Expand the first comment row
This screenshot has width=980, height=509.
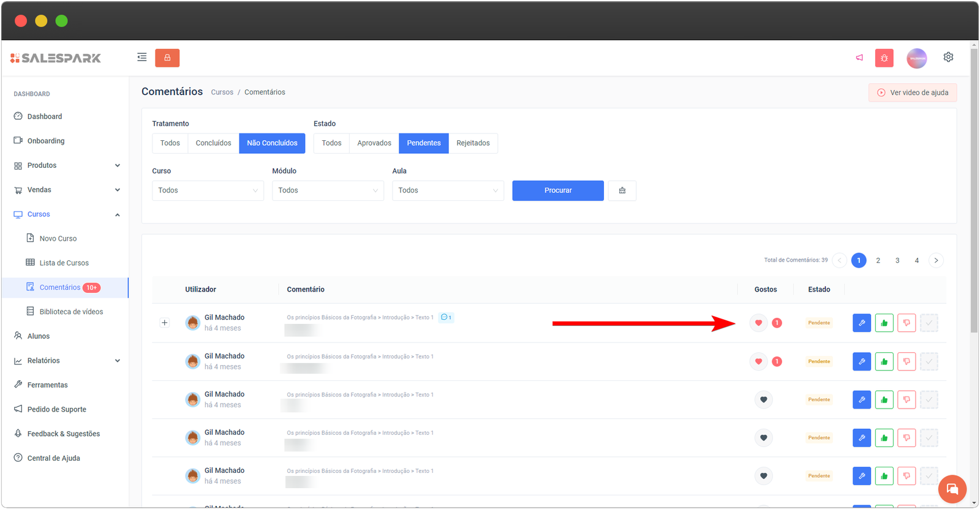point(164,323)
